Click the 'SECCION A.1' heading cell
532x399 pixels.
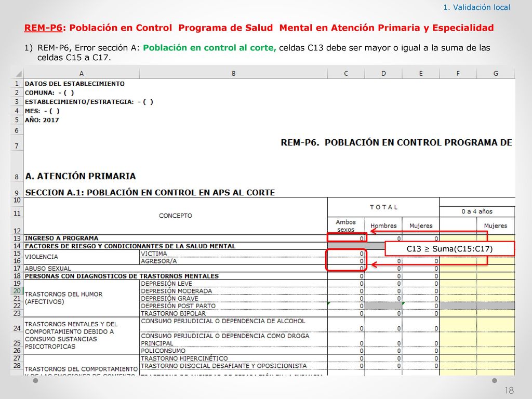coord(150,192)
